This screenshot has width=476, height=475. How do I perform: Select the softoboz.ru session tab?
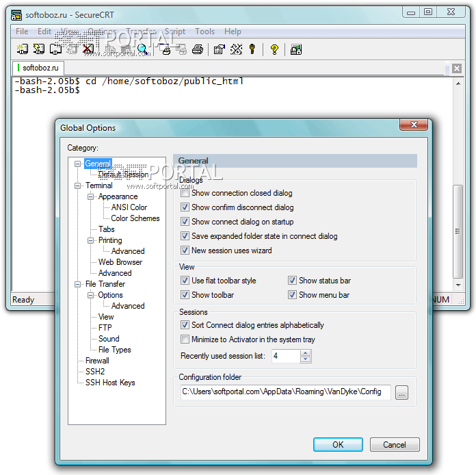click(x=38, y=68)
